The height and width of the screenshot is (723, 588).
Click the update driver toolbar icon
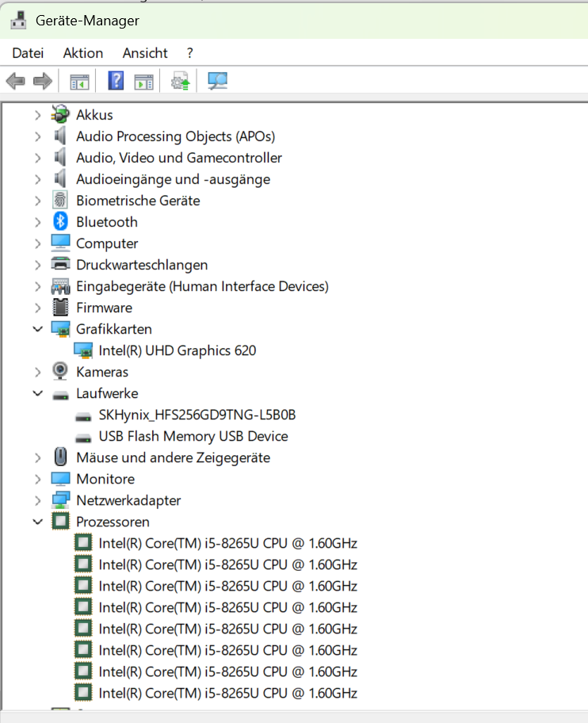tap(180, 81)
